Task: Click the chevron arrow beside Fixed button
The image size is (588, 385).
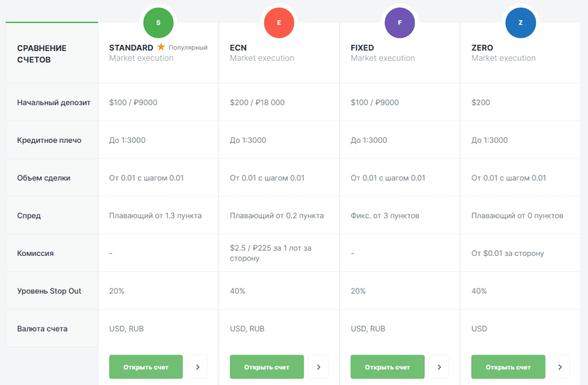Action: tap(439, 367)
